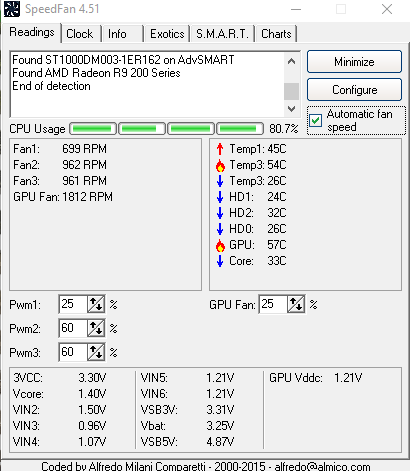Click the red up arrow beside Temp1 45C
This screenshot has width=410, height=471.
pos(220,149)
